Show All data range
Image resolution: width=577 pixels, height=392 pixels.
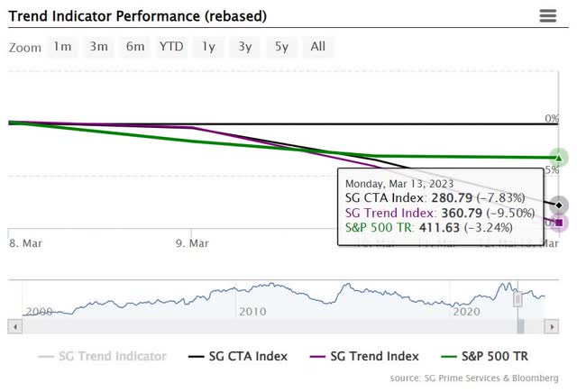pos(318,46)
